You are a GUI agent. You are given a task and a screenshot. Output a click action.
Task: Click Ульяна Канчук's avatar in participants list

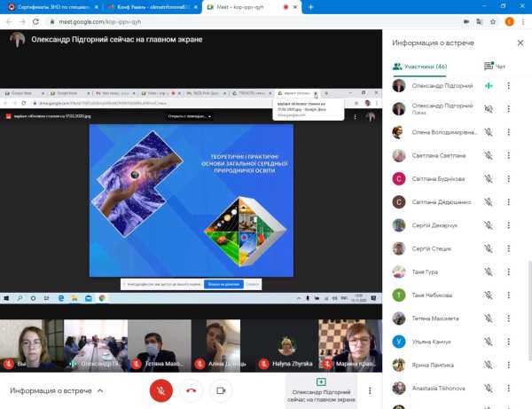pyautogui.click(x=400, y=341)
